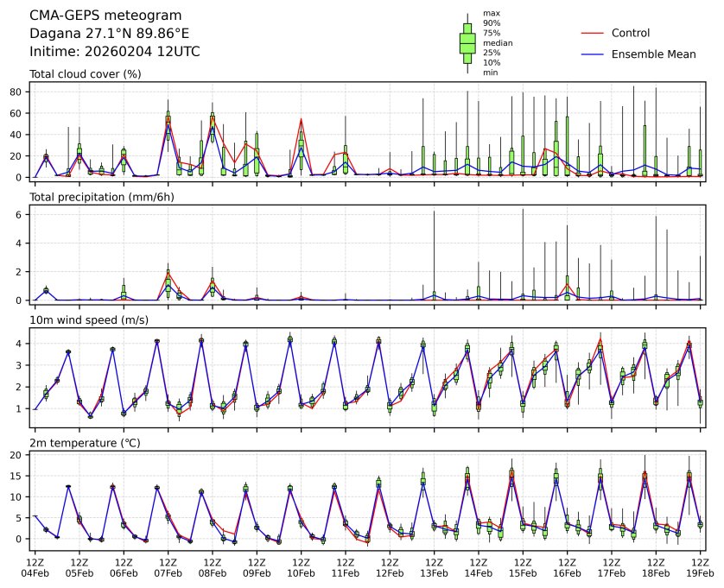This screenshot has width=724, height=588.
Task: Click the 12Z 12Feb time axis label
Action: [x=390, y=567]
